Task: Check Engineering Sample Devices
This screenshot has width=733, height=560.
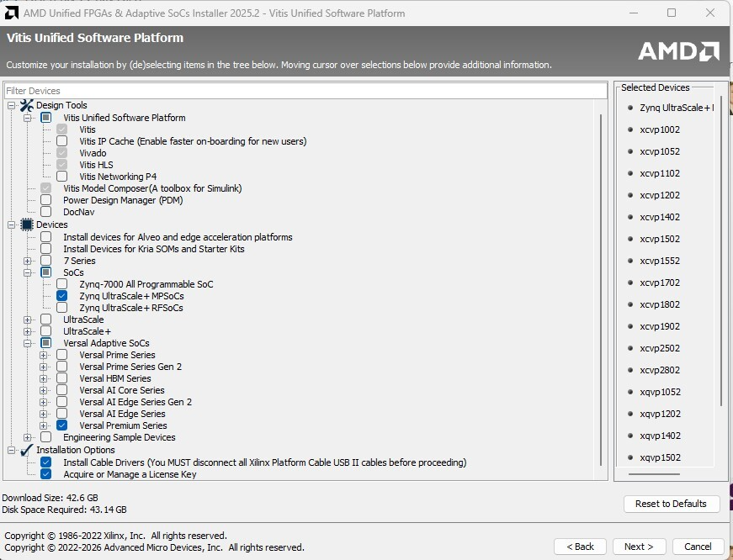Action: tap(45, 437)
